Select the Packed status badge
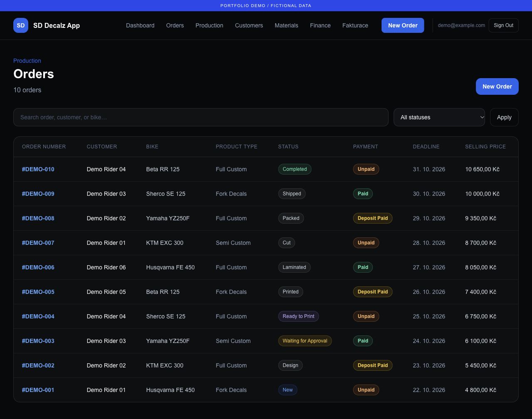 (x=291, y=218)
